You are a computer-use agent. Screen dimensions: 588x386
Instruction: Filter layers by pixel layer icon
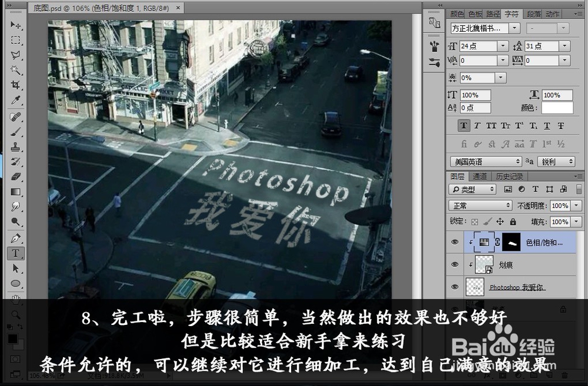(x=508, y=189)
